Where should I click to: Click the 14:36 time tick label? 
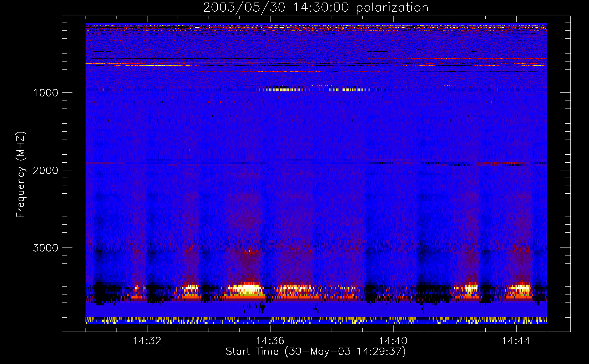coord(270,341)
